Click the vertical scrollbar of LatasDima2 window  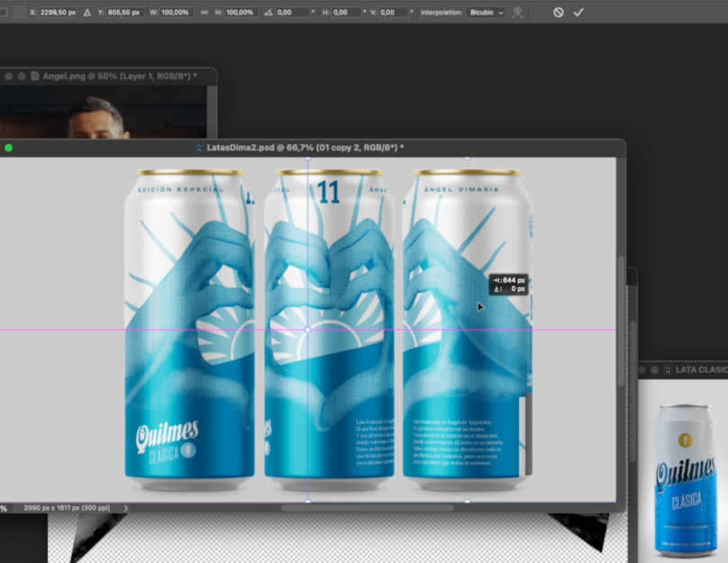(x=621, y=321)
